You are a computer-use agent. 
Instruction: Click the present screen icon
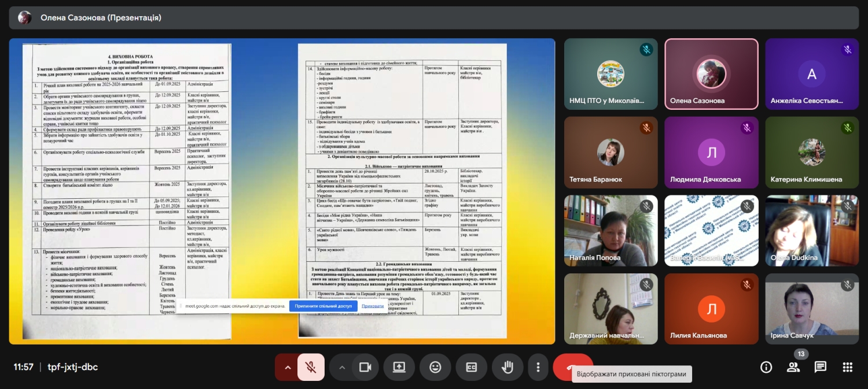click(x=399, y=367)
